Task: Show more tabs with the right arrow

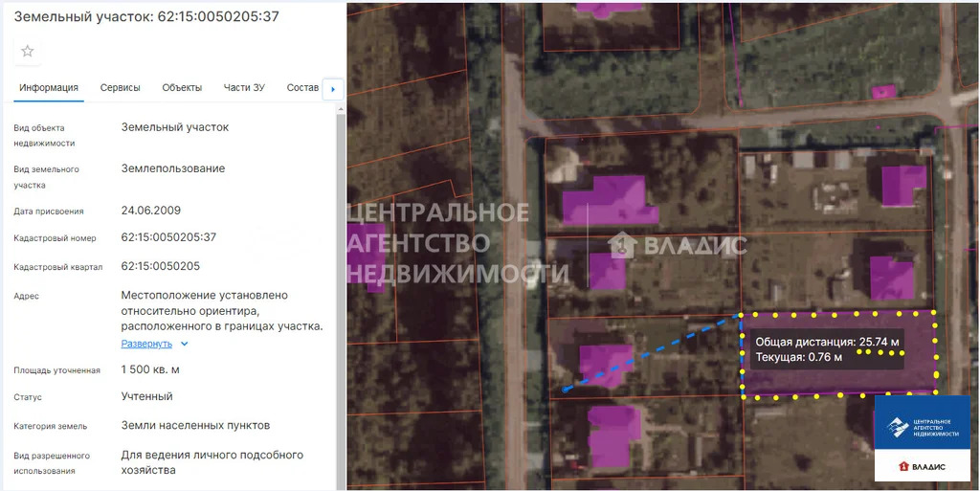Action: [x=332, y=89]
